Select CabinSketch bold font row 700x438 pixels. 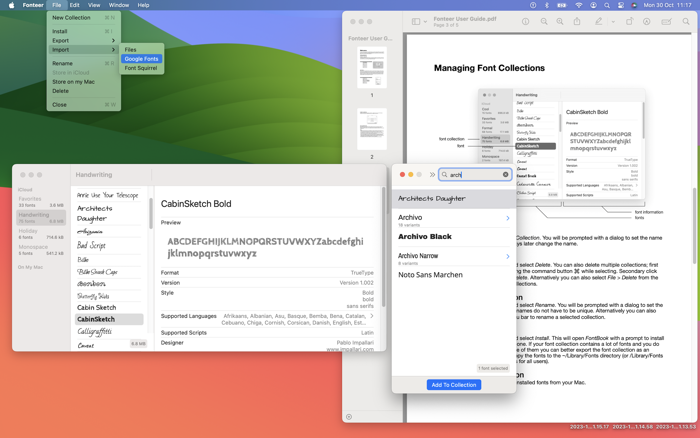coord(109,319)
